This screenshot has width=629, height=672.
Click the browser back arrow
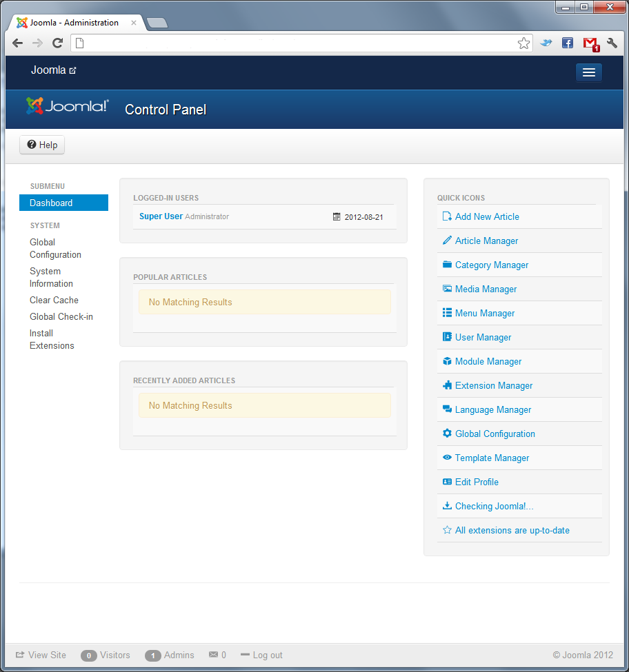pyautogui.click(x=17, y=43)
